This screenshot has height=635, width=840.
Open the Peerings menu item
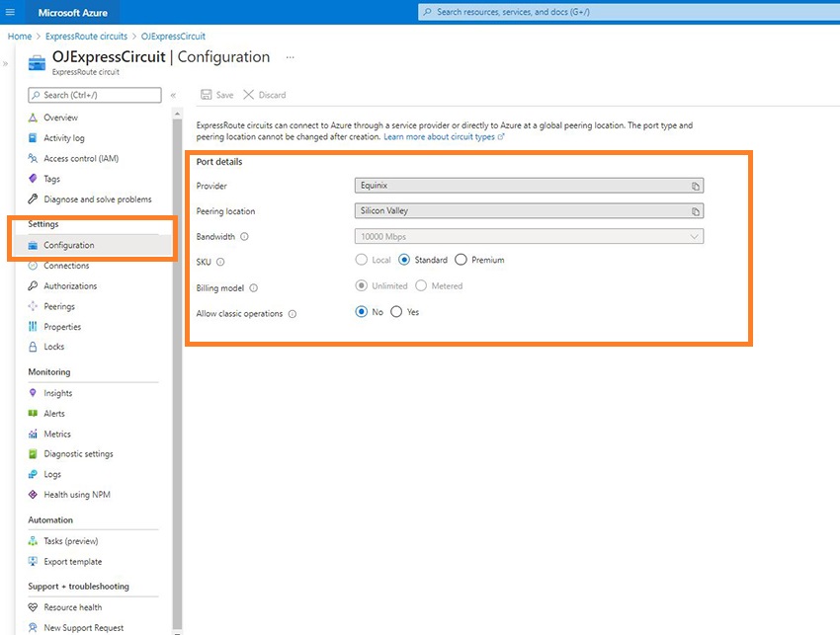click(x=59, y=306)
